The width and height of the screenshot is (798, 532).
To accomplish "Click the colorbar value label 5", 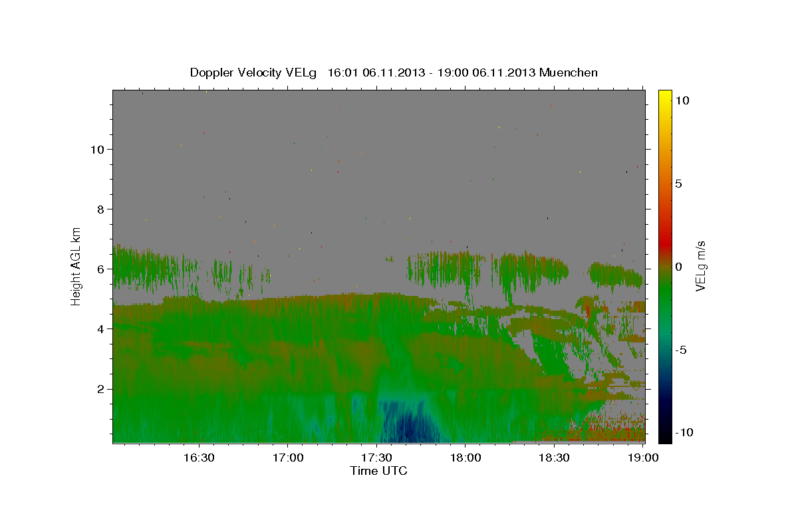I will pos(678,184).
